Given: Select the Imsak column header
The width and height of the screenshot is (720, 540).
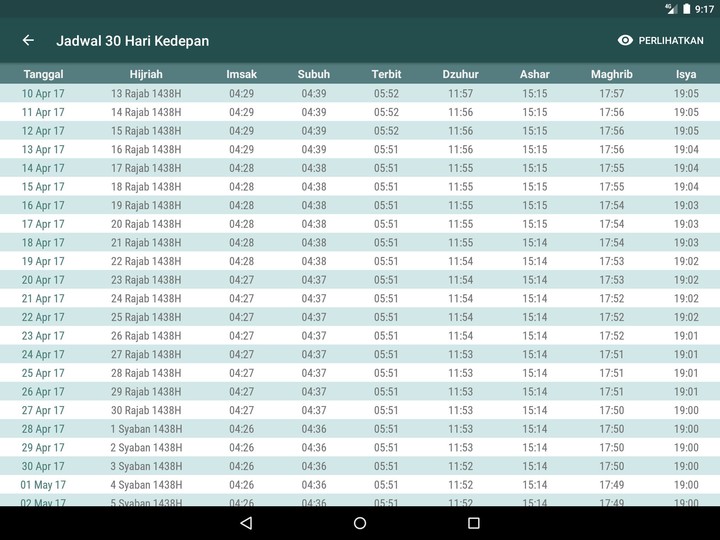Looking at the screenshot, I should [241, 75].
